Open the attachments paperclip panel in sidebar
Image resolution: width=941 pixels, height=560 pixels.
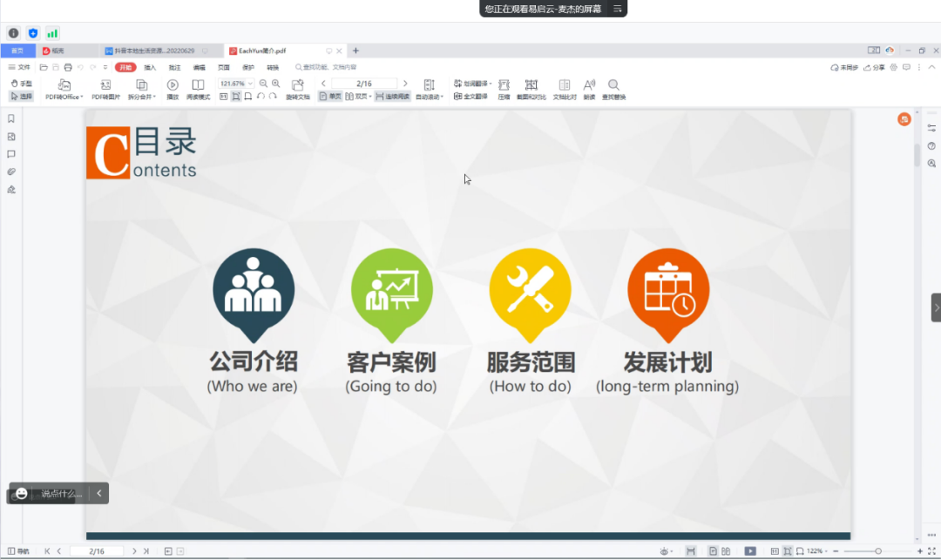(11, 172)
